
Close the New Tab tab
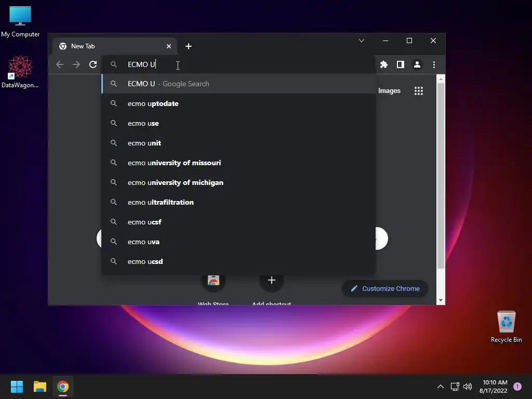[169, 46]
